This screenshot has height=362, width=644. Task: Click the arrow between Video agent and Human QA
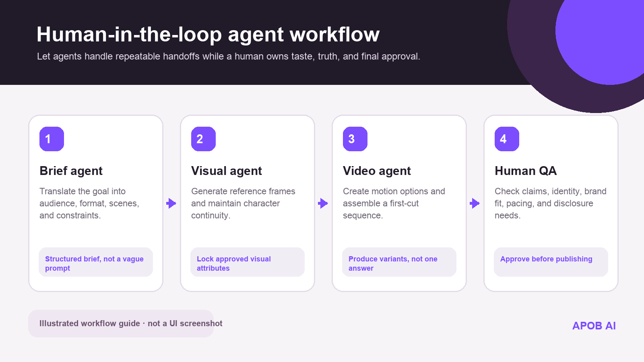pos(475,203)
